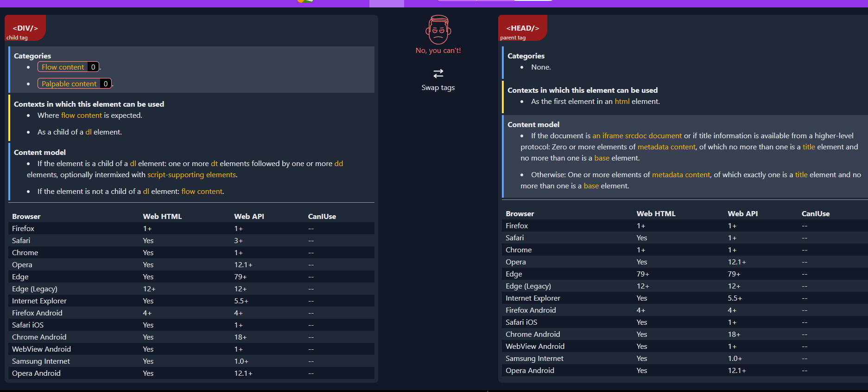Click the partially visible logo in purple bar

(305, 1)
